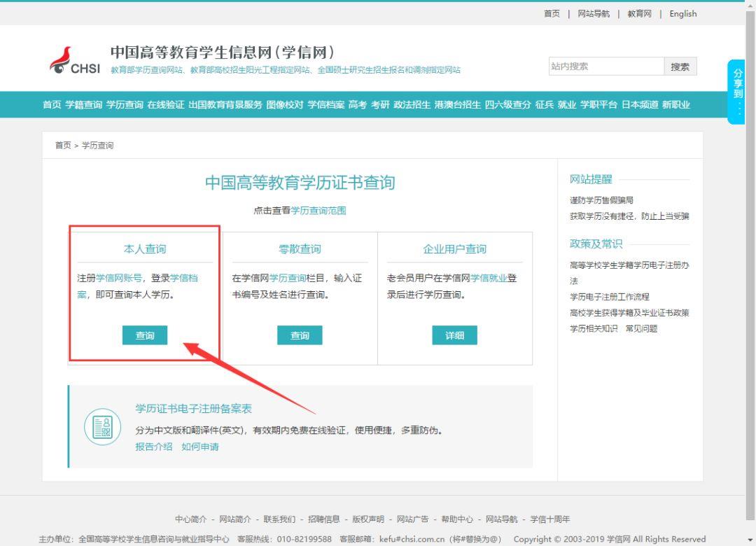Open the 新职业 navigation item

coord(676,105)
